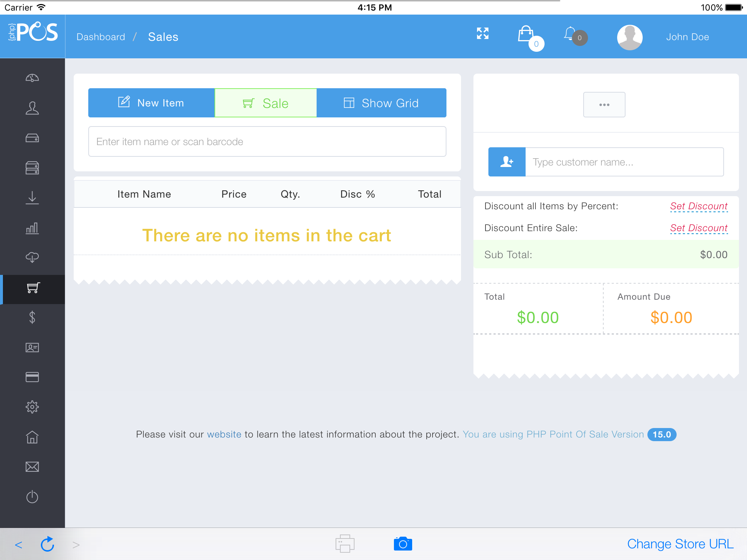Toggle fullscreen with the expand arrows icon
This screenshot has height=560, width=747.
483,34
